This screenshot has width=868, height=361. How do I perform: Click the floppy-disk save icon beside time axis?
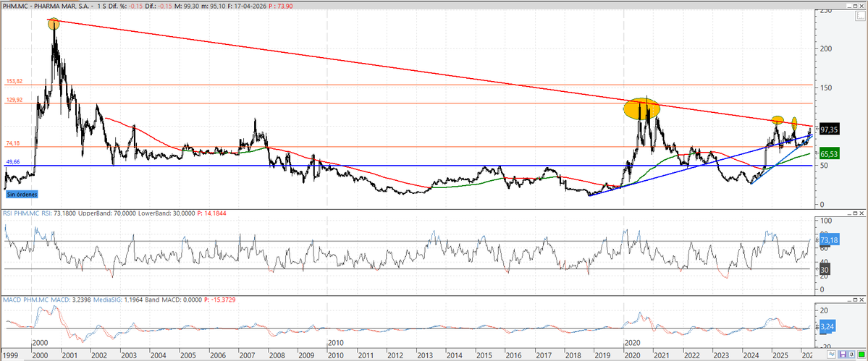click(843, 354)
